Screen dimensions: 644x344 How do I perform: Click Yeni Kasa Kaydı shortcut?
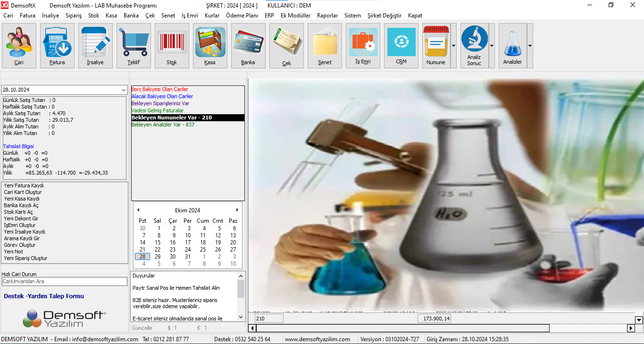22,199
